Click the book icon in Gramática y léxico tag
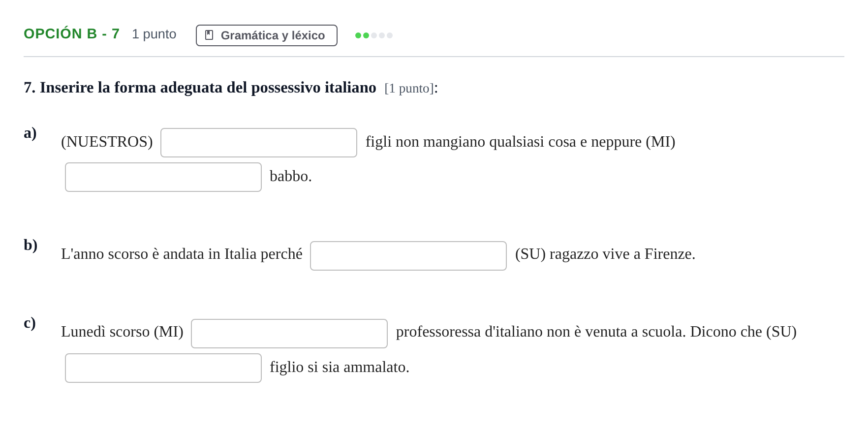This screenshot has height=434, width=868. click(209, 35)
